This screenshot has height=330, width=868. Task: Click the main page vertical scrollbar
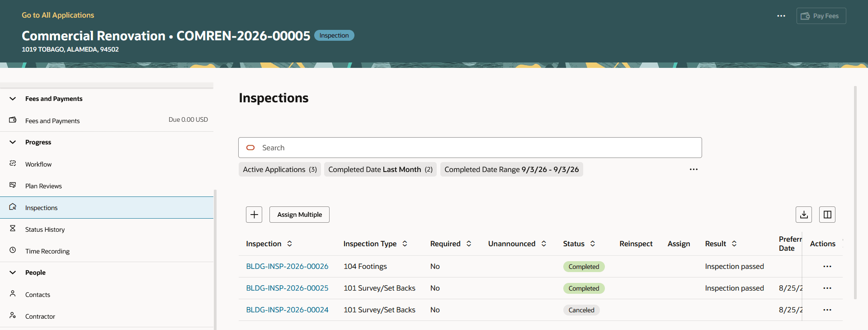pyautogui.click(x=855, y=192)
